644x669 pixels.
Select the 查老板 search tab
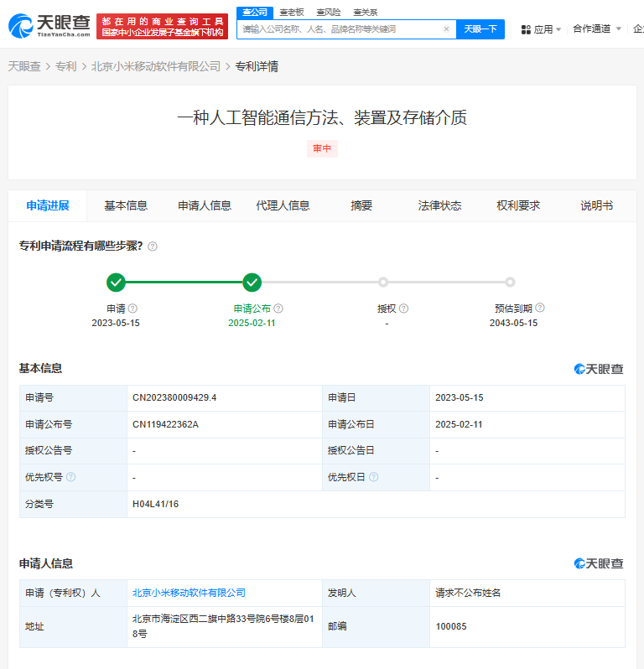pos(292,12)
